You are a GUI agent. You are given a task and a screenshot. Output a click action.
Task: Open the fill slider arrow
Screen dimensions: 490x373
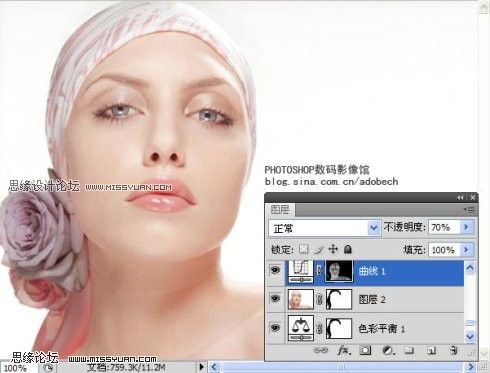[x=467, y=250]
